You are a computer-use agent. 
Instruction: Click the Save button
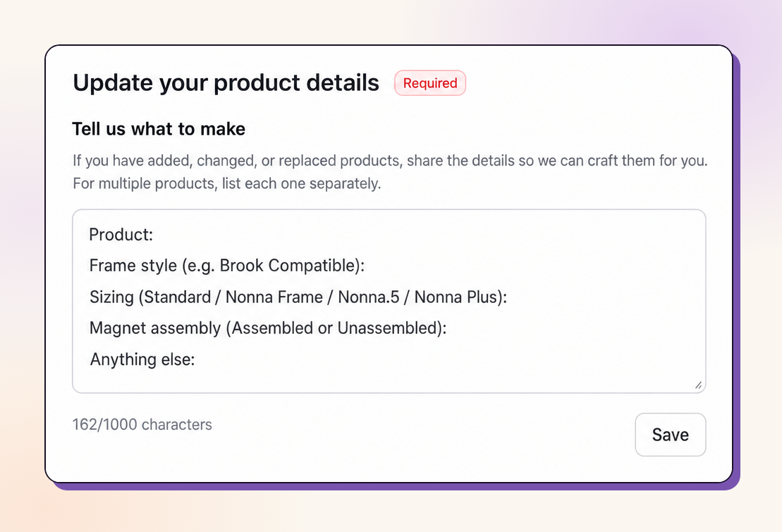coord(671,434)
